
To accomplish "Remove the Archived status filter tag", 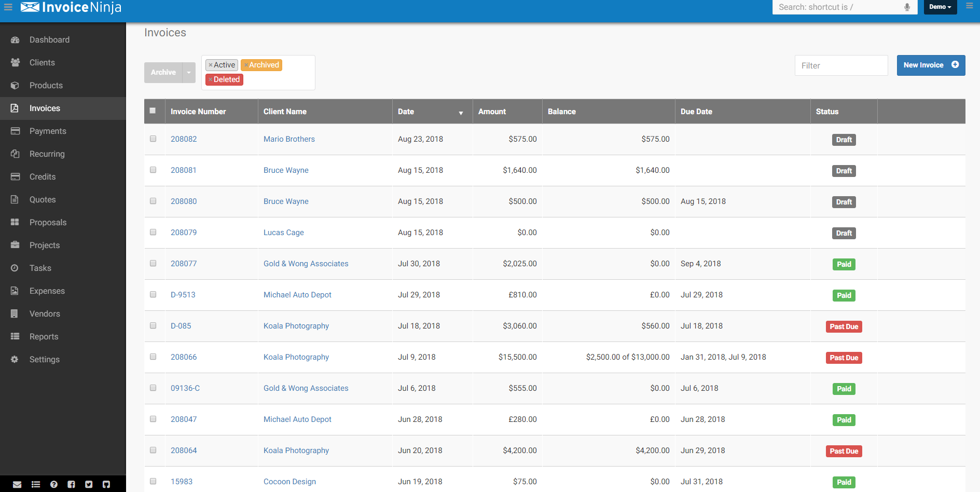I will (246, 65).
